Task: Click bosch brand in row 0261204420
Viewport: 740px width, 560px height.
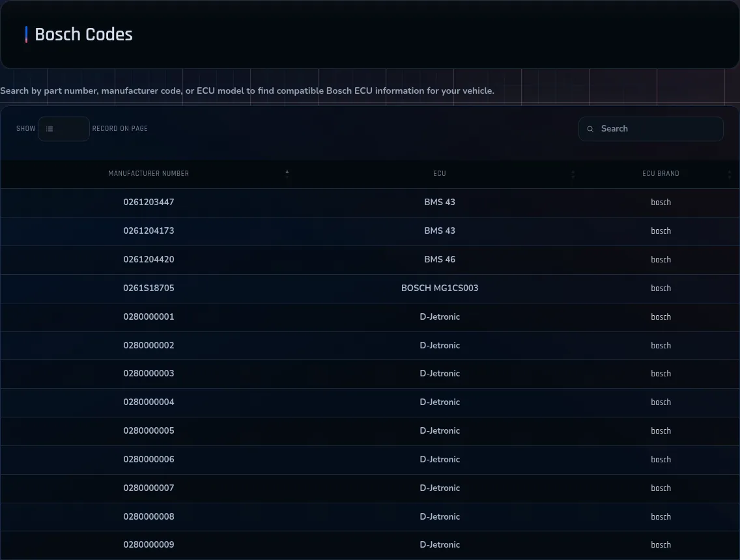Action: (661, 259)
